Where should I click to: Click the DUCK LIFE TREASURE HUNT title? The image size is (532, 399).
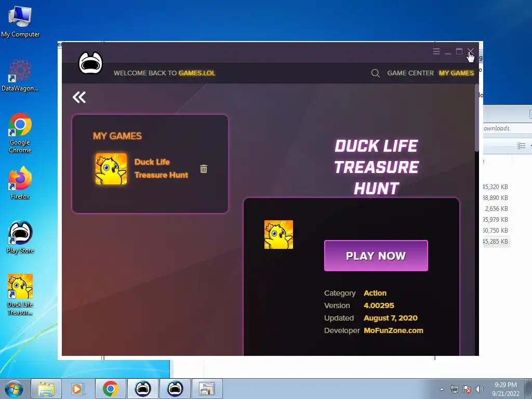376,167
